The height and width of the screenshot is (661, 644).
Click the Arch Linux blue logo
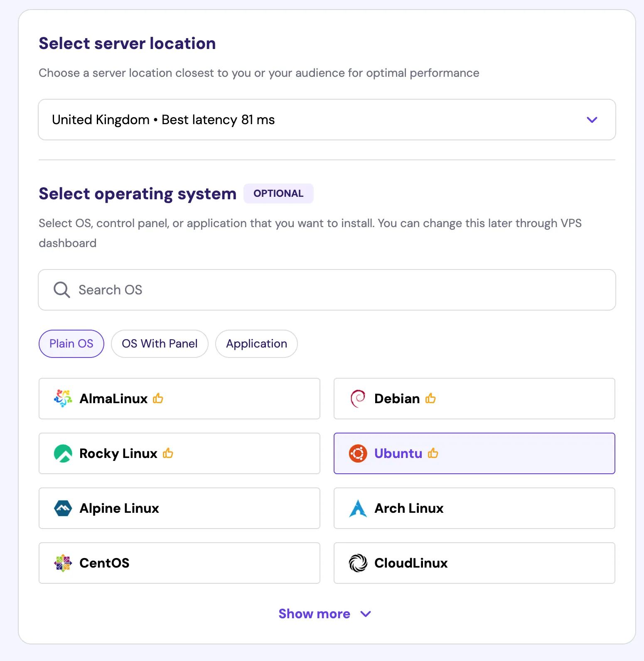[358, 508]
